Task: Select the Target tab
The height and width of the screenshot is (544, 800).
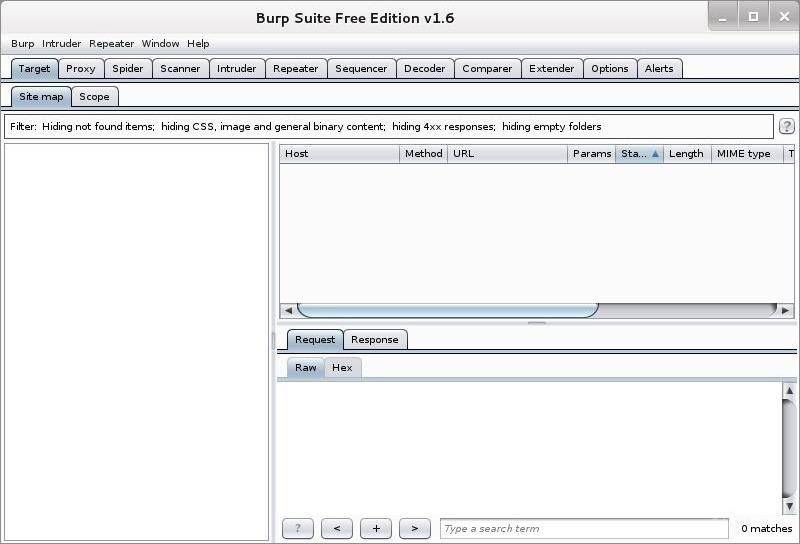Action: (x=34, y=68)
